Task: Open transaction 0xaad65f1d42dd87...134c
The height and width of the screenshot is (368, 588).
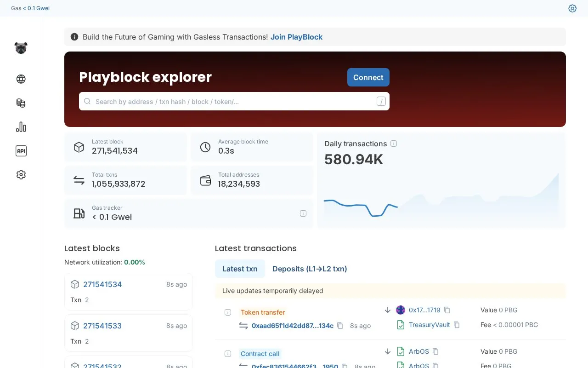Action: tap(293, 326)
